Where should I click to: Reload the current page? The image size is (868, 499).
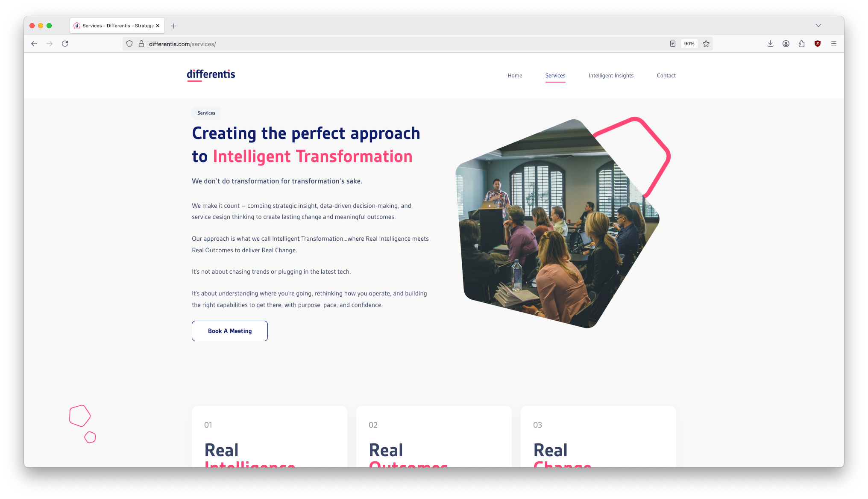pos(65,44)
